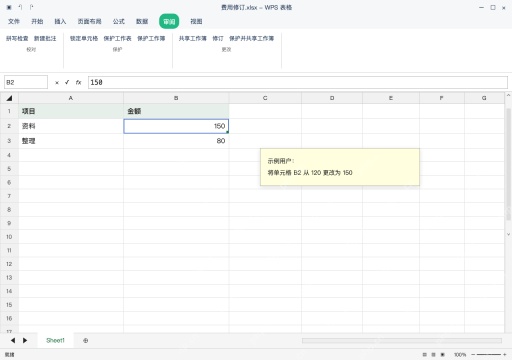512x360 pixels.
Task: Click the save icon in title bar
Action: coord(9,7)
